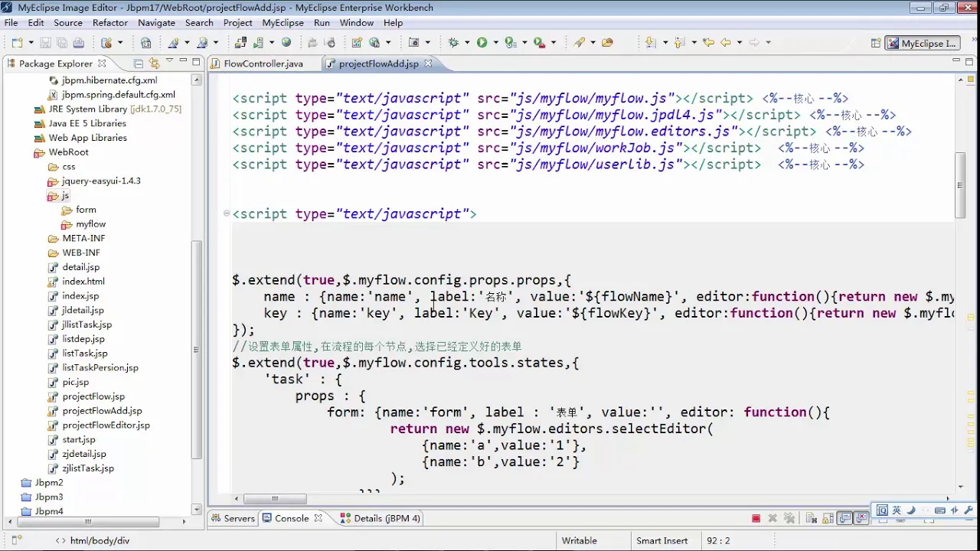Click the Open Type folder icon
The height and width of the screenshot is (551, 980).
coord(607,43)
